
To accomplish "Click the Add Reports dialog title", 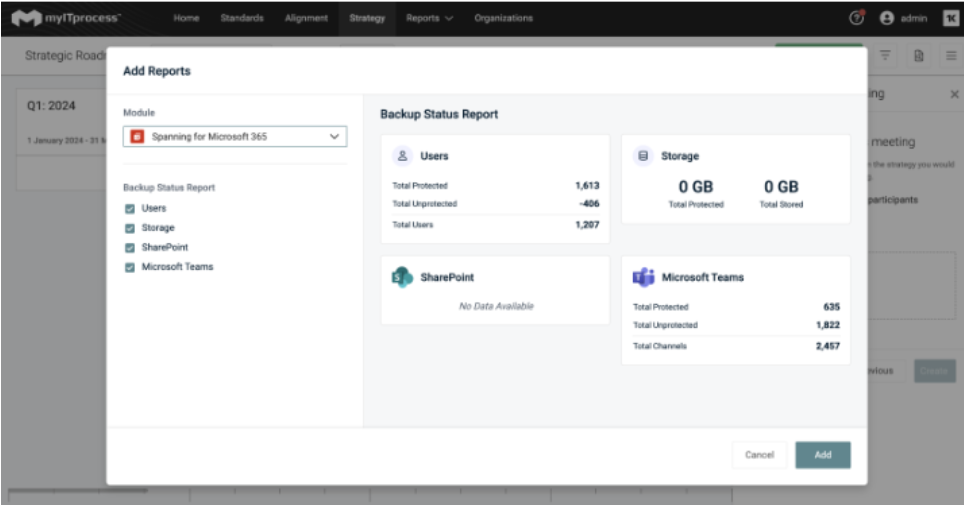I will pyautogui.click(x=157, y=71).
